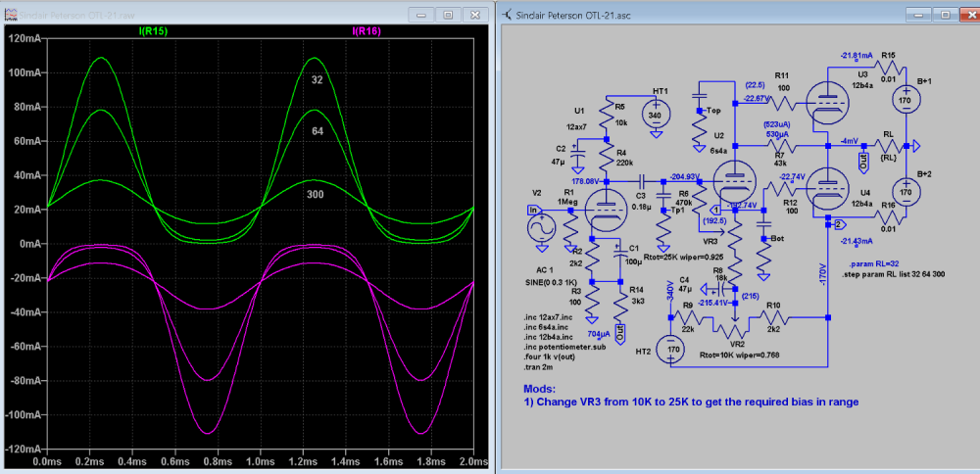Click the I(R15) green trace label
The height and width of the screenshot is (474, 980).
click(x=155, y=32)
